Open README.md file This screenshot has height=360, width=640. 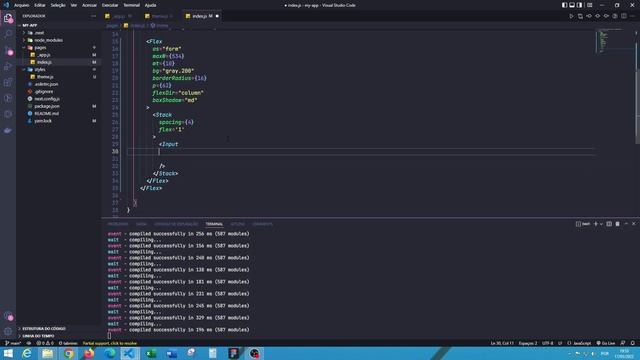[x=46, y=113]
